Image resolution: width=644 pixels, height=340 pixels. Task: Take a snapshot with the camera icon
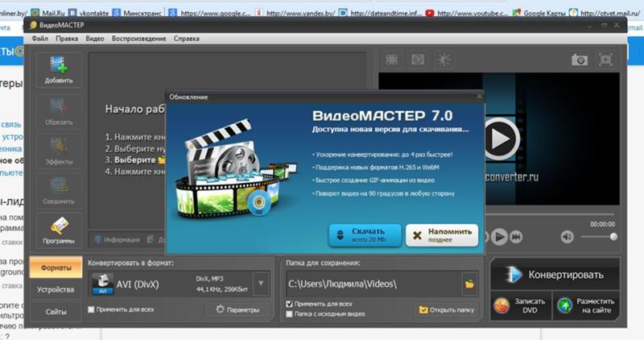580,60
